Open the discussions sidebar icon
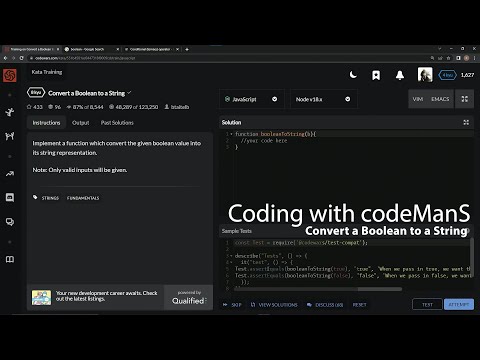 [10, 222]
